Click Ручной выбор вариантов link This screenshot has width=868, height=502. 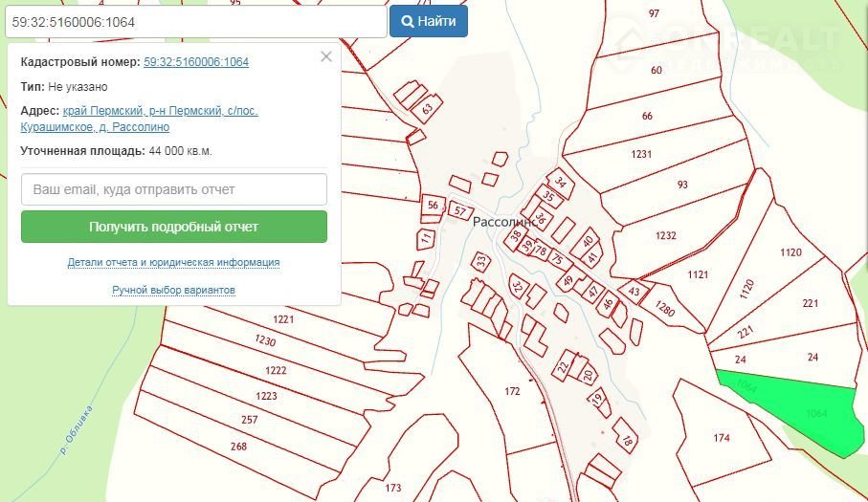point(173,290)
